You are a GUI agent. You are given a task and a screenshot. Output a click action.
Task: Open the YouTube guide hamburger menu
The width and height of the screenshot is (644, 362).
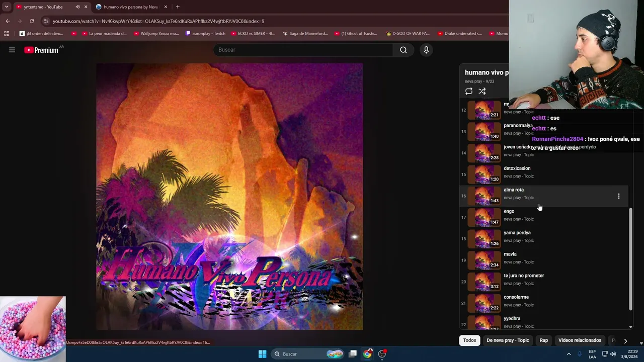click(x=12, y=50)
